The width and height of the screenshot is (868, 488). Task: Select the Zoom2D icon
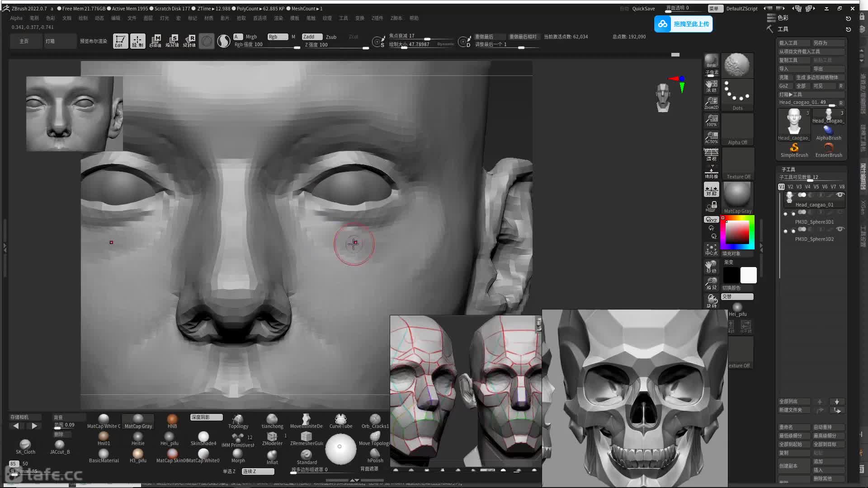tap(711, 103)
